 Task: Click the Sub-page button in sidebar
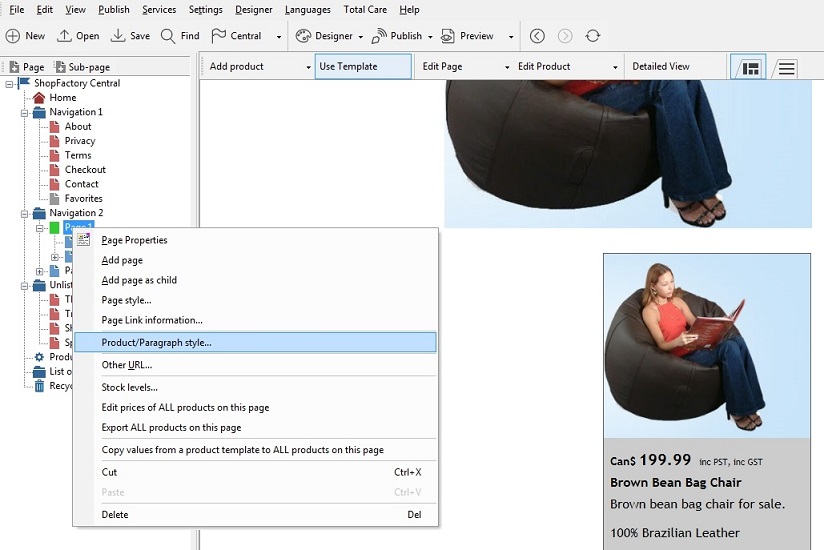click(x=82, y=67)
